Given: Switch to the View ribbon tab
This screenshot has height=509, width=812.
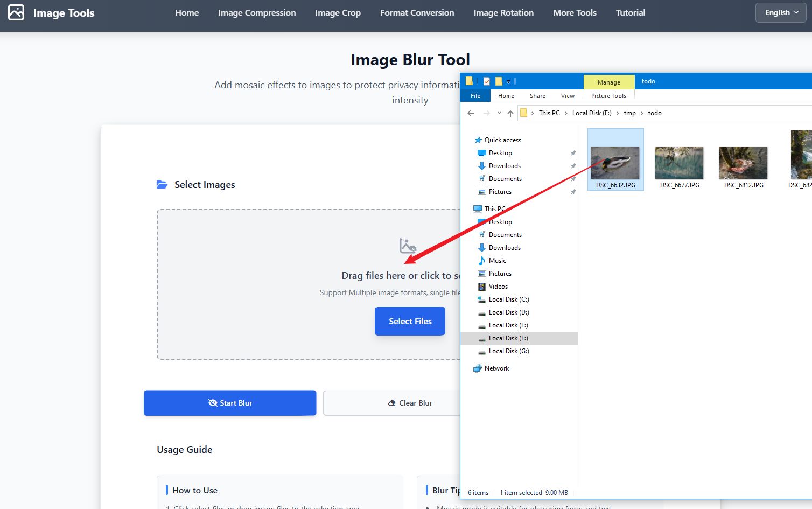Looking at the screenshot, I should 568,96.
